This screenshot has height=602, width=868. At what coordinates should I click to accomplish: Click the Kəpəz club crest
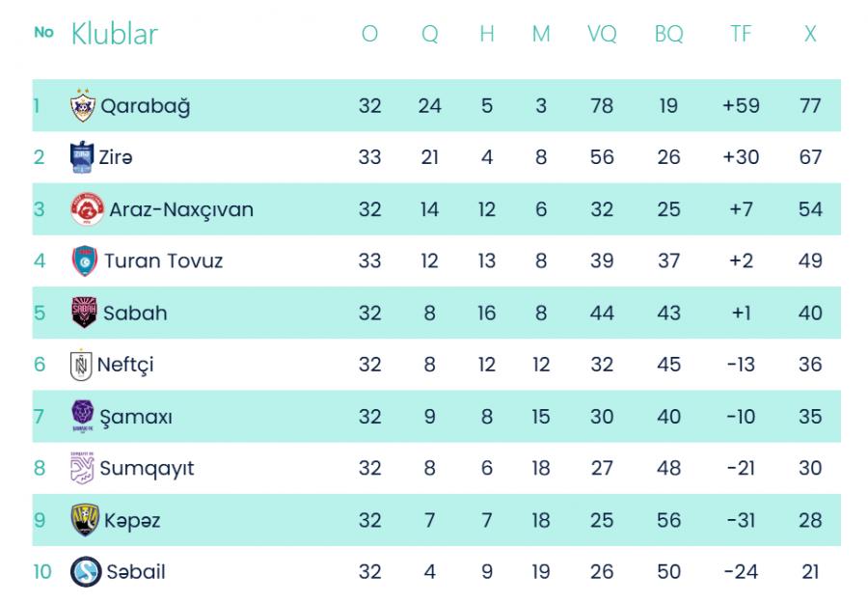(85, 520)
